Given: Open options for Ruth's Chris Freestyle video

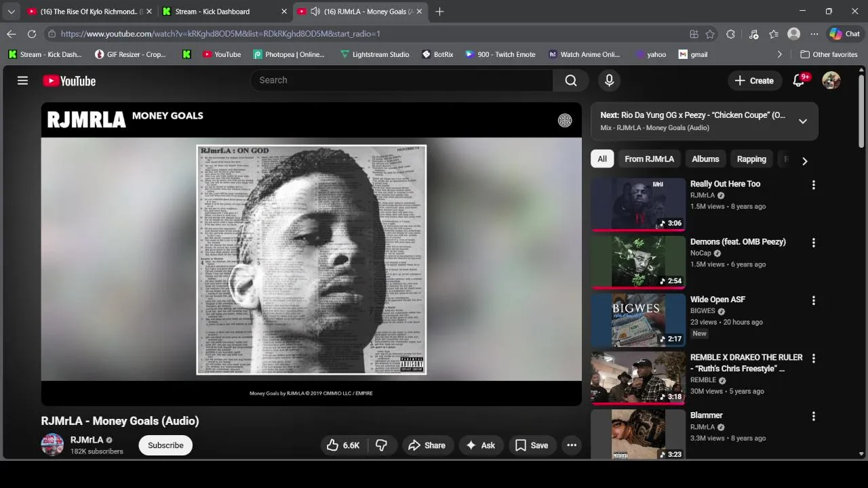Looking at the screenshot, I should 814,358.
